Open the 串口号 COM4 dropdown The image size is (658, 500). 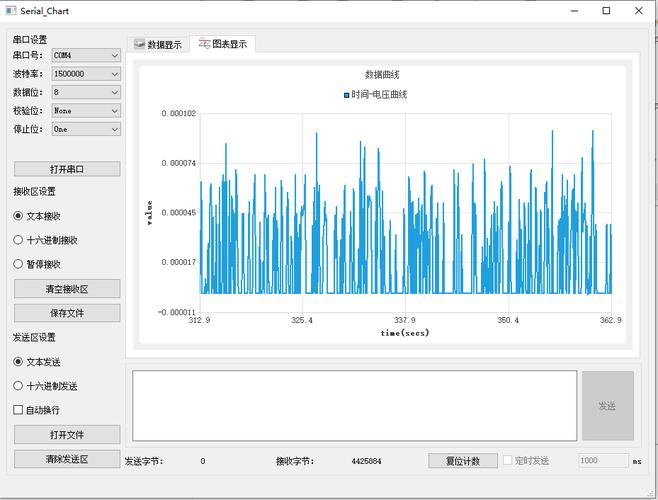pyautogui.click(x=86, y=55)
